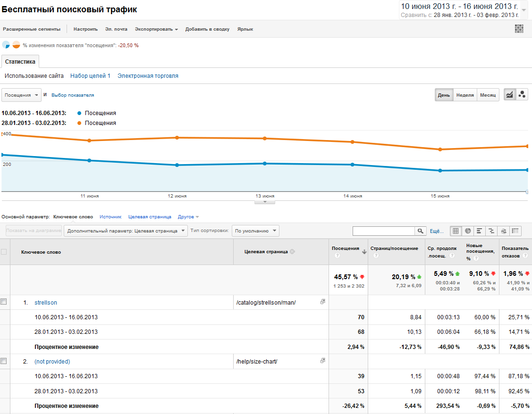Click the blue pie segment icon
Viewport: 532px width, 414px height.
6,45
